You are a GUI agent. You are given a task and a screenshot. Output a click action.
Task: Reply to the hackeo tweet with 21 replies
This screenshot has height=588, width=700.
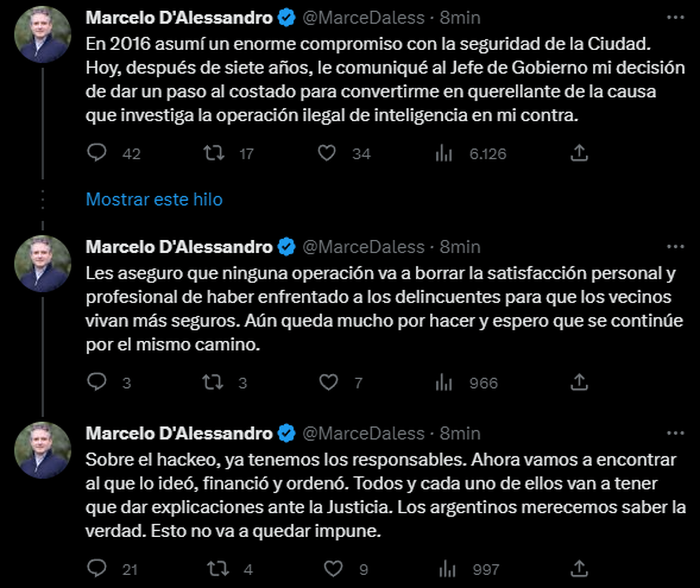coord(97,569)
